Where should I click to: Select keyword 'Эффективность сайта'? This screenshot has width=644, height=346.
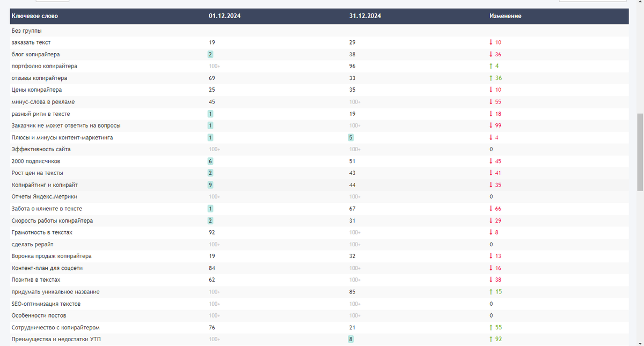click(x=41, y=149)
